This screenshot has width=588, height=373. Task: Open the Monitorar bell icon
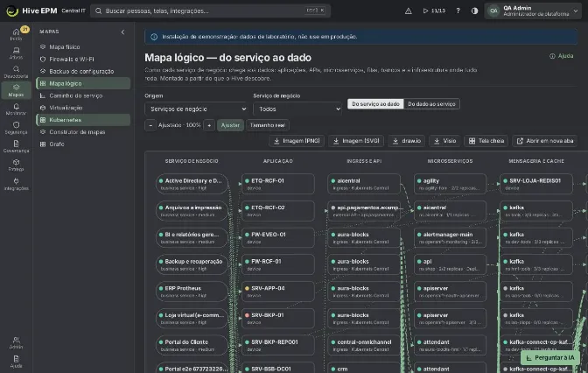16,109
